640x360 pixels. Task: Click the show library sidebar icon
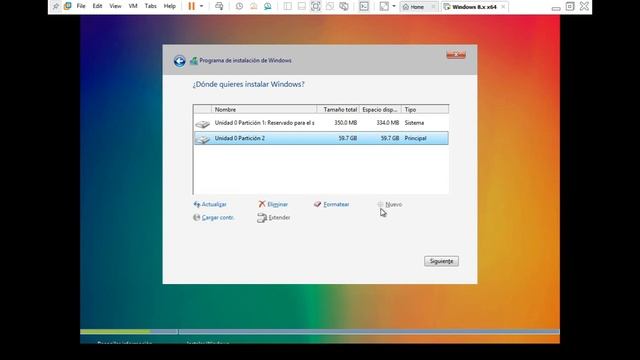[287, 6]
